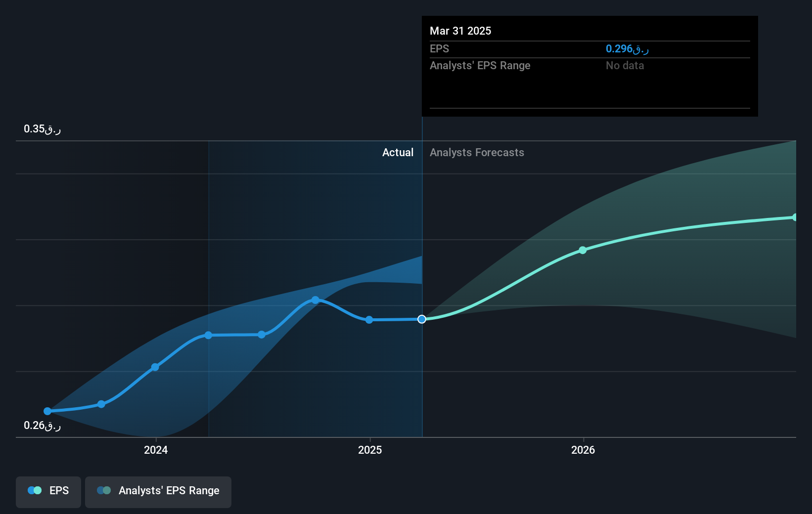
Task: Toggle the EPS legend button
Action: coord(48,492)
